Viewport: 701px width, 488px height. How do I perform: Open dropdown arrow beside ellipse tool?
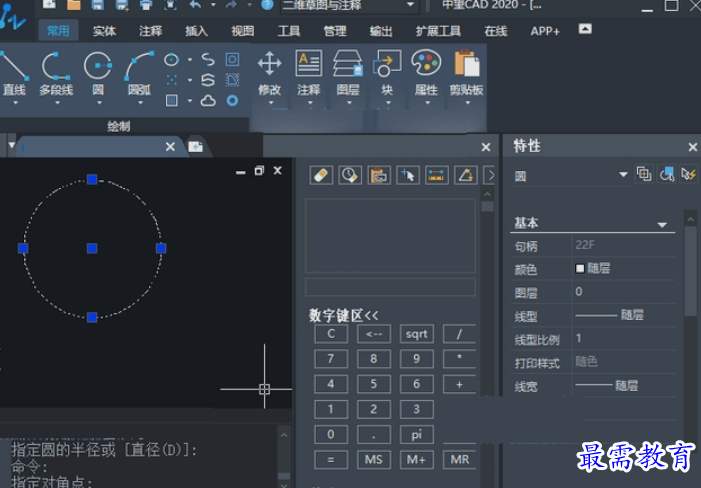point(190,59)
